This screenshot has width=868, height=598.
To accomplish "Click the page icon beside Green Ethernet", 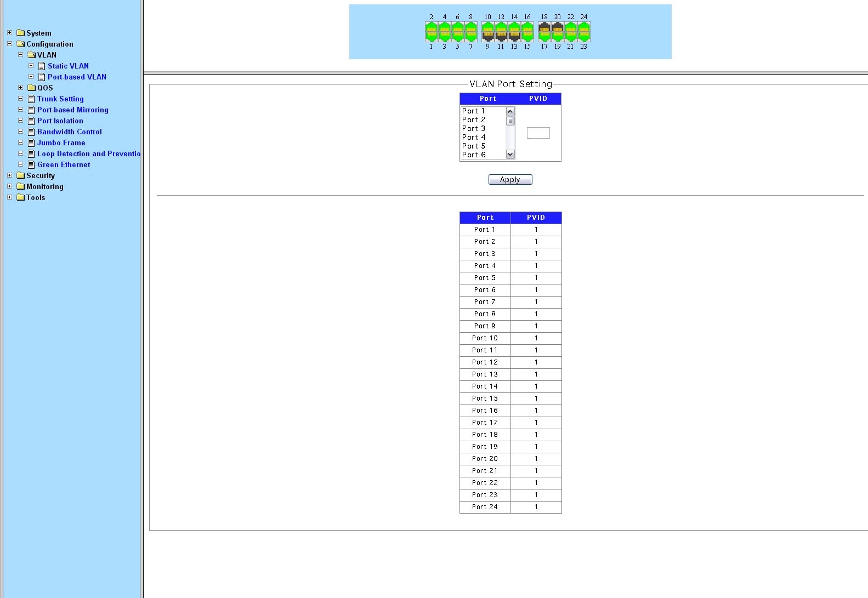I will 31,164.
